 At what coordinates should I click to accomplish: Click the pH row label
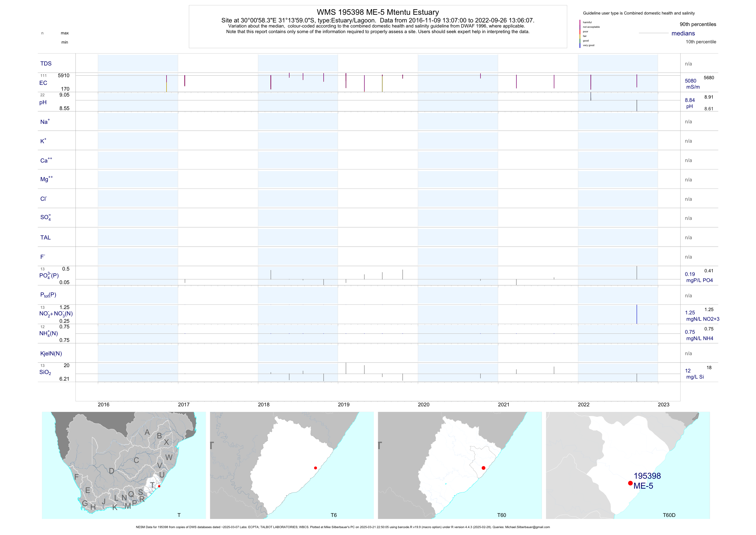coord(43,102)
